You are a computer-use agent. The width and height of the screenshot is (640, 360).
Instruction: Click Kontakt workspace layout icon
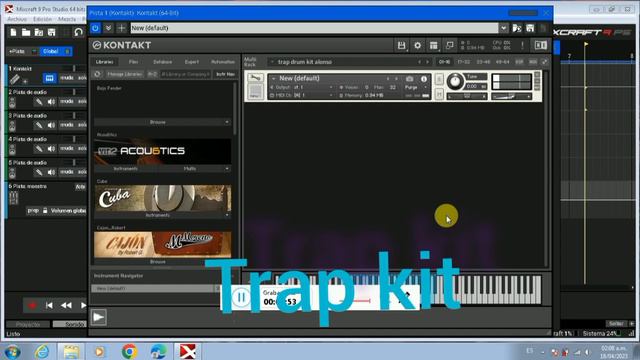pos(433,45)
